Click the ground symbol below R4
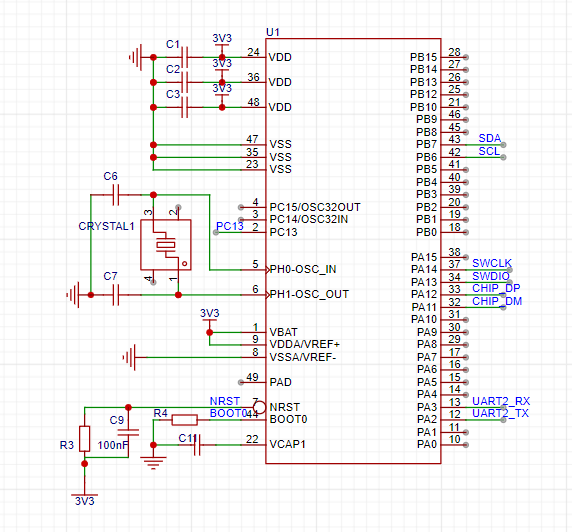This screenshot has height=532, width=572. 153,461
